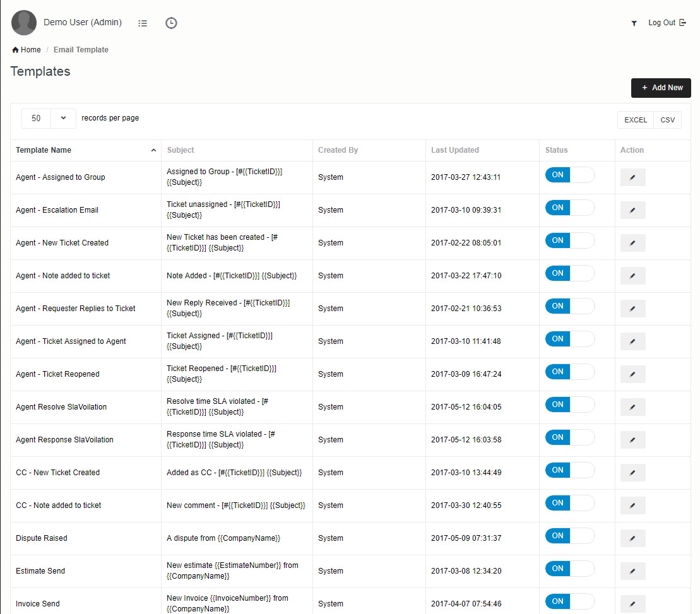This screenshot has height=614, width=700.
Task: Turn off Invoice Send template status
Action: pyautogui.click(x=569, y=601)
